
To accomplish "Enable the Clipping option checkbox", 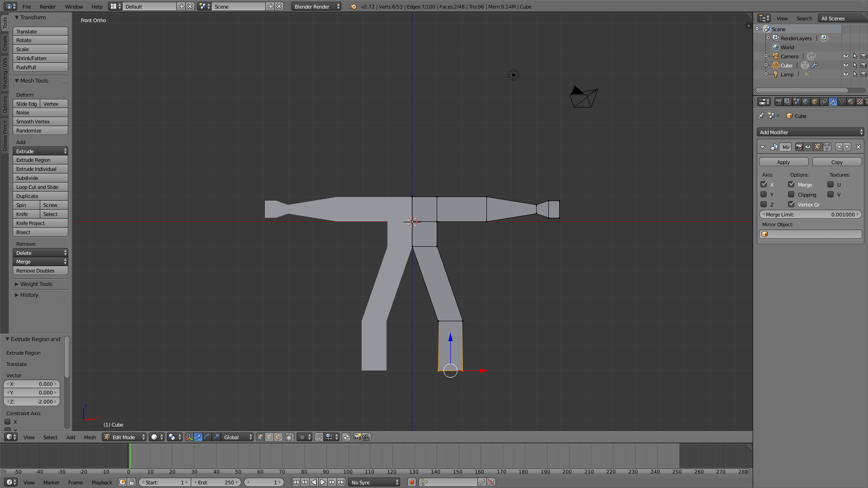I will (791, 194).
